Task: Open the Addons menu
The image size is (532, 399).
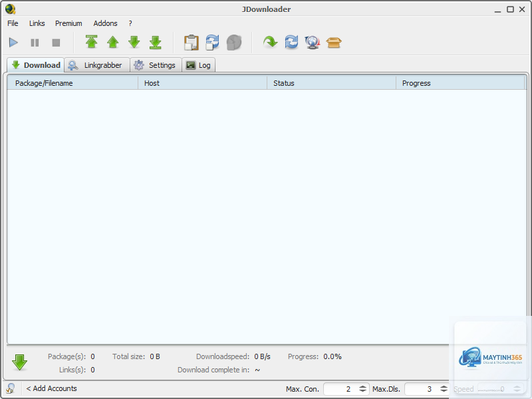Action: [106, 23]
